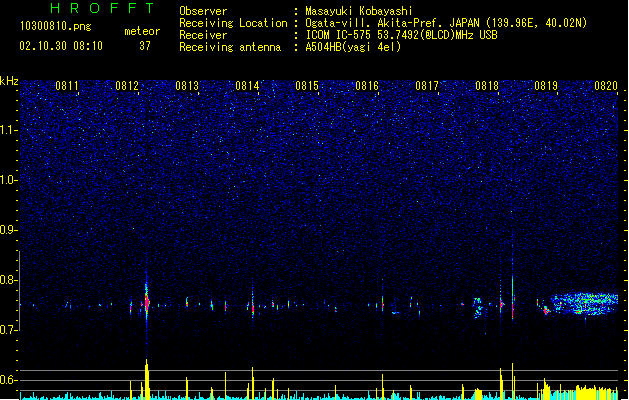Select the filename 10300810.png
This screenshot has width=629, height=400.
pyautogui.click(x=56, y=26)
